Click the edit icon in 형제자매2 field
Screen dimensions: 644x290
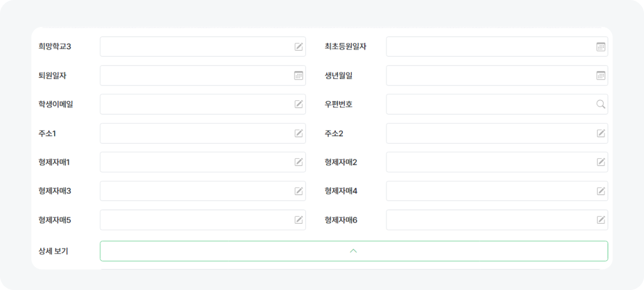(601, 162)
